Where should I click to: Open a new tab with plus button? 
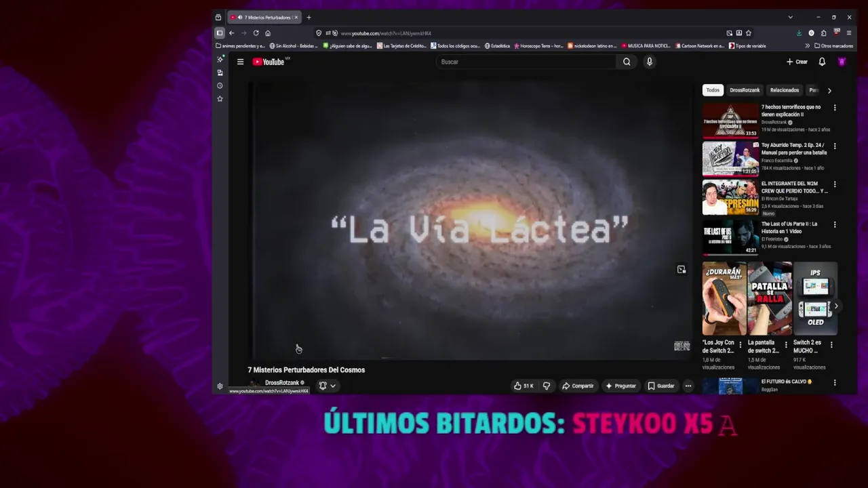(x=309, y=18)
